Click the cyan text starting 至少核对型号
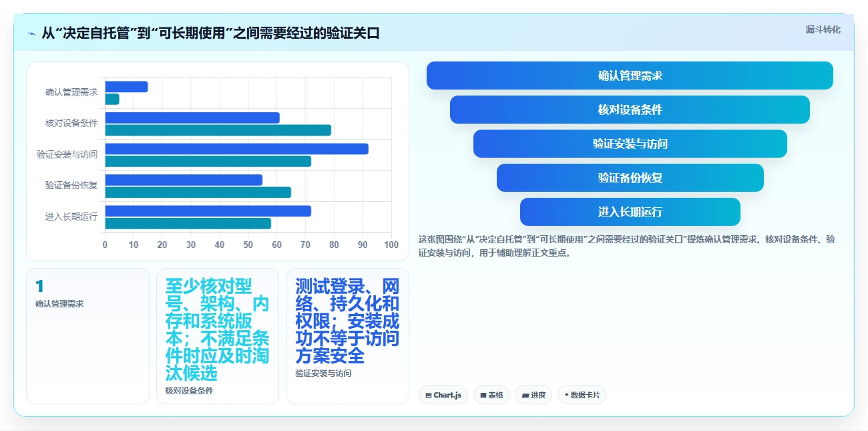This screenshot has width=868, height=431. pos(217,330)
